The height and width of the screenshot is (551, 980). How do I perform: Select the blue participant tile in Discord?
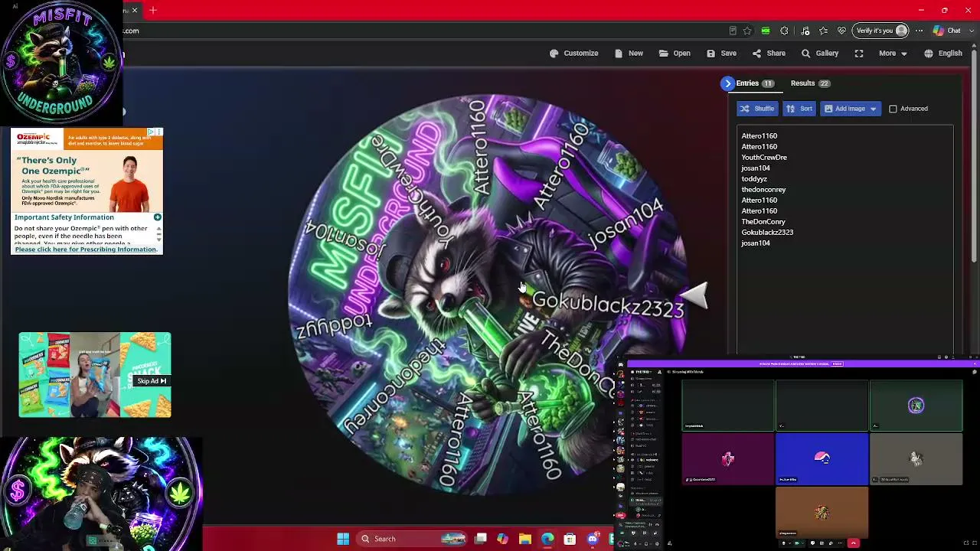[822, 458]
